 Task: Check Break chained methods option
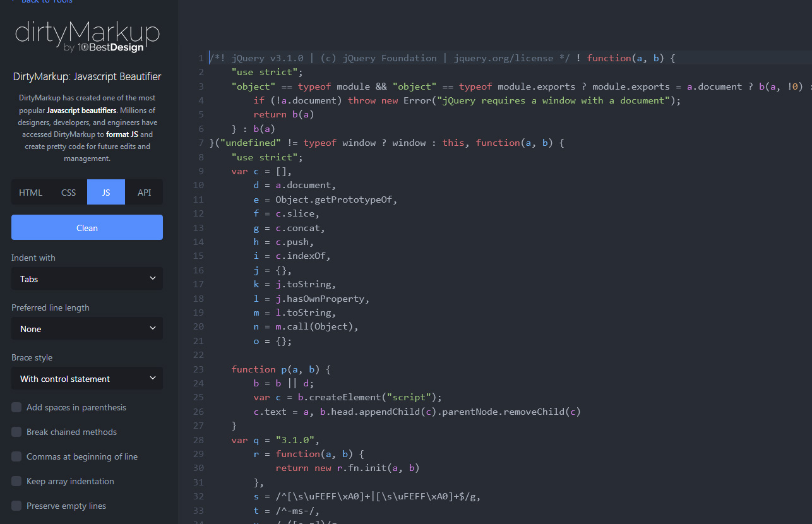[16, 432]
